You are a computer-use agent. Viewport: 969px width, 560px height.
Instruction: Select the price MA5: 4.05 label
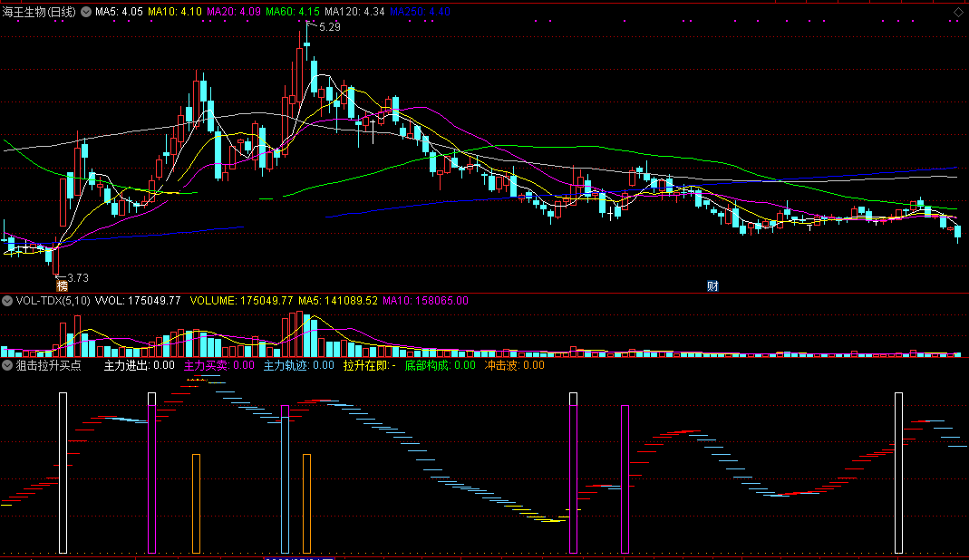pos(119,12)
